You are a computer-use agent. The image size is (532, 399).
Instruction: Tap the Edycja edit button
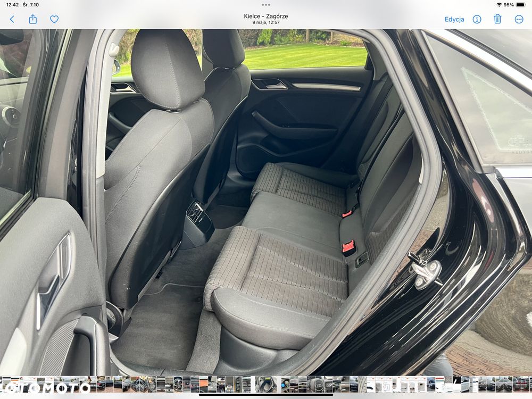click(454, 19)
